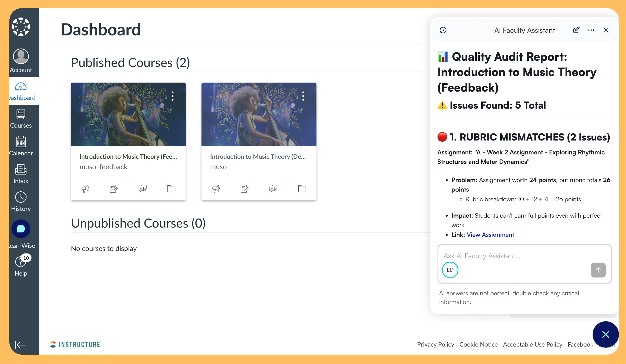
Task: Toggle the book icon in chat input
Action: click(x=450, y=270)
